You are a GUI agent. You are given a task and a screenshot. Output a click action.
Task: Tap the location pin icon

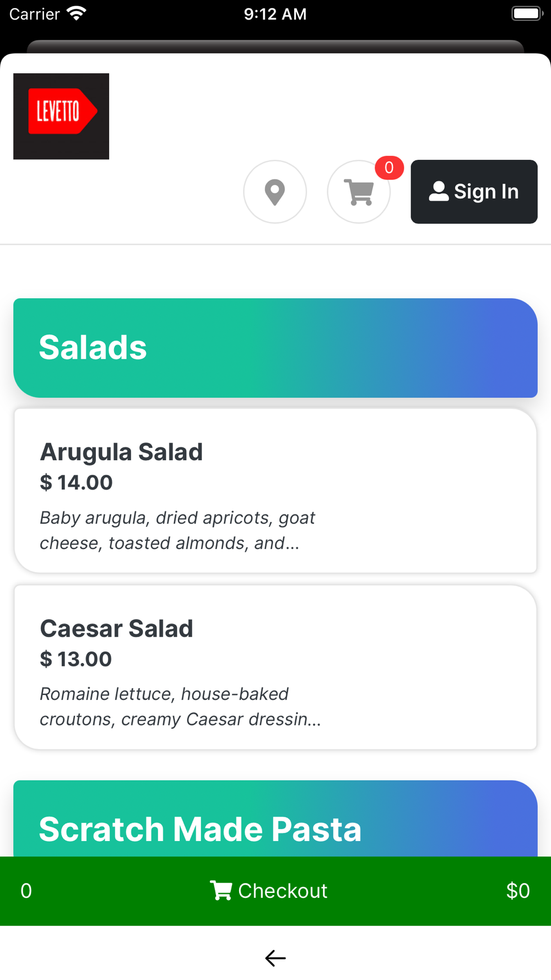click(275, 192)
